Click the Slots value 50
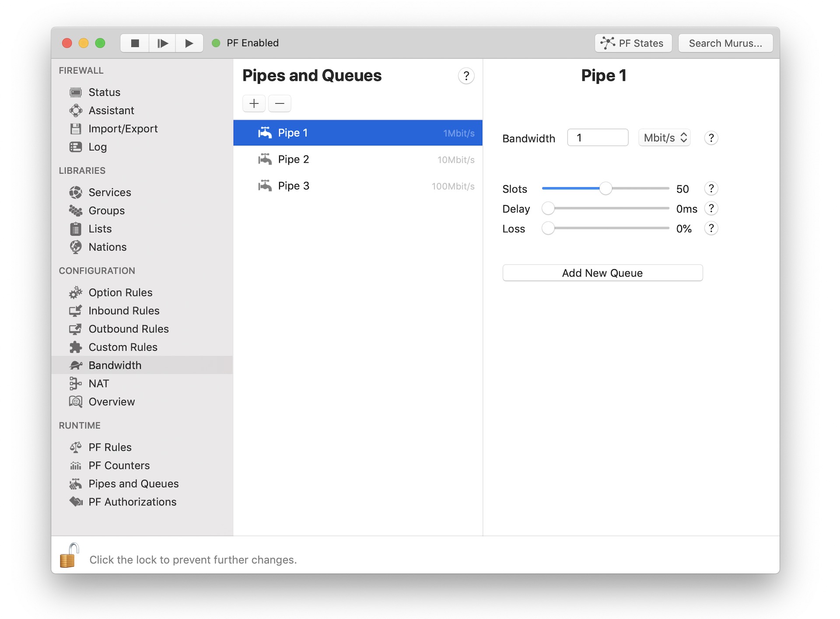 click(x=682, y=189)
